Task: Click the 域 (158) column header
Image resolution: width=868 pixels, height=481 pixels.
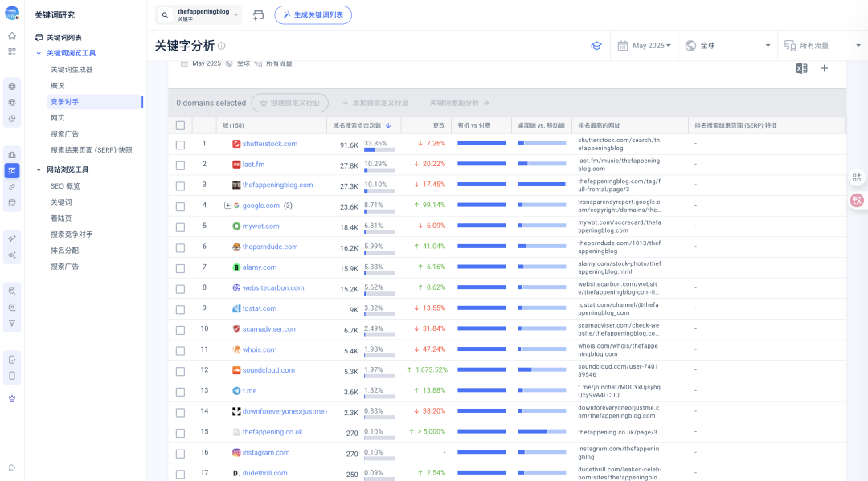Action: pyautogui.click(x=233, y=125)
